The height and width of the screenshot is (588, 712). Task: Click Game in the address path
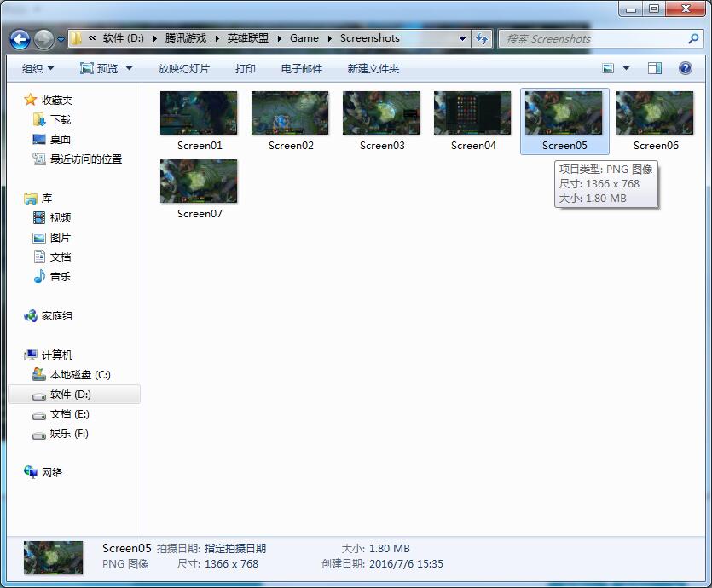tap(304, 38)
